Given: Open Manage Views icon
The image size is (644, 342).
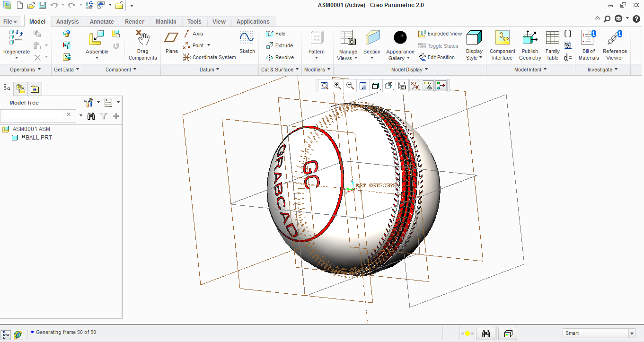Looking at the screenshot, I should [348, 38].
